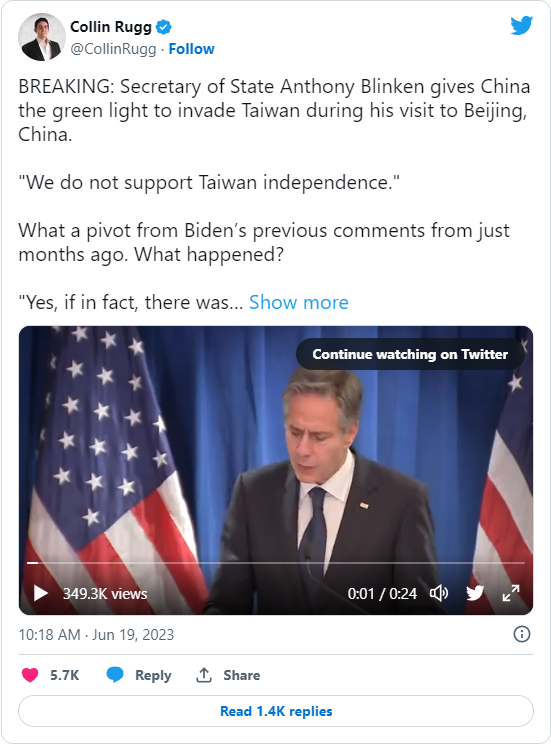
Task: Click the @CollinRugg handle
Action: (x=113, y=49)
